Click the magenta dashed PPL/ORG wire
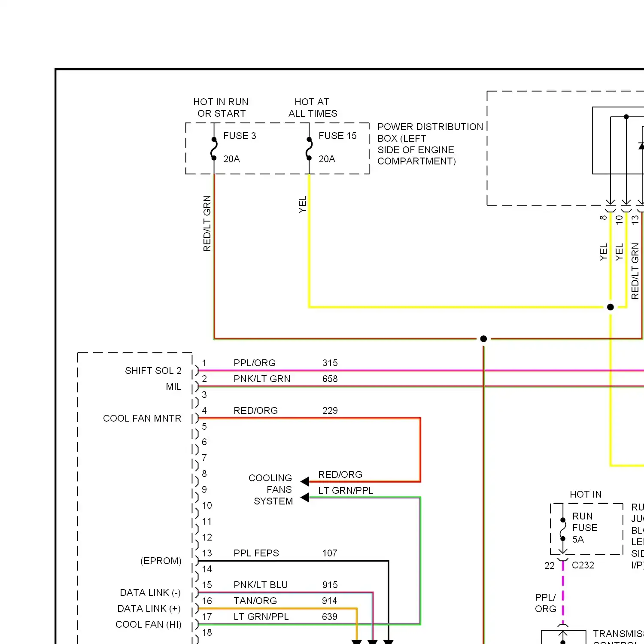The image size is (644, 644). 563,592
